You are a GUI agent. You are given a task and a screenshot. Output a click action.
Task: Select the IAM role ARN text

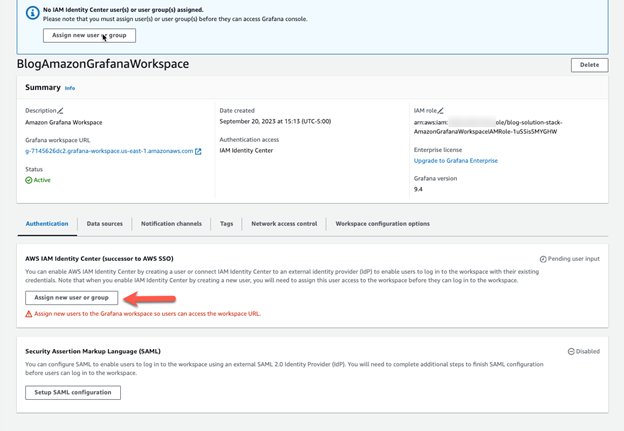click(x=488, y=127)
